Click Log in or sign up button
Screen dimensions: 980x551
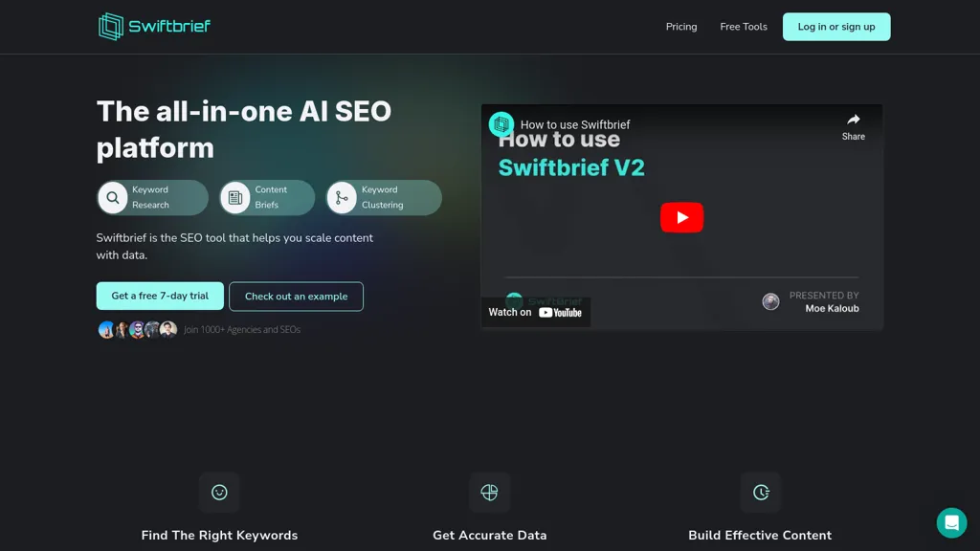(836, 27)
